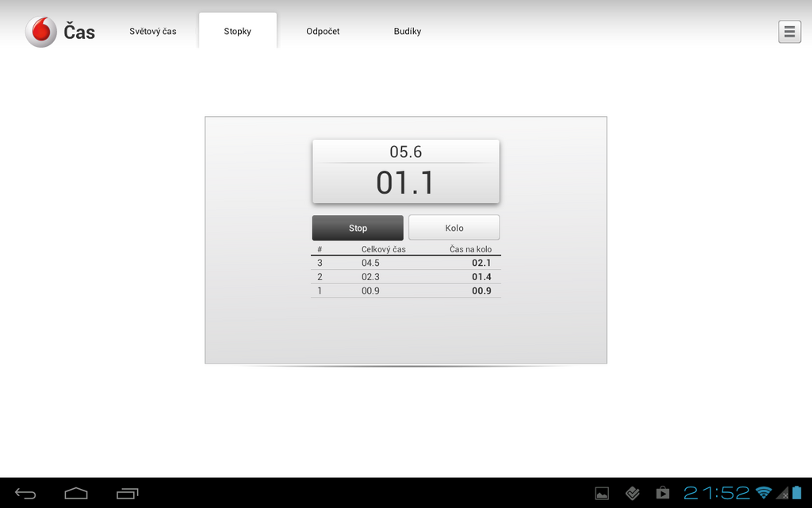Screen dimensions: 812x508
Task: Select lap 1 row with 00.9
Action: 405,291
